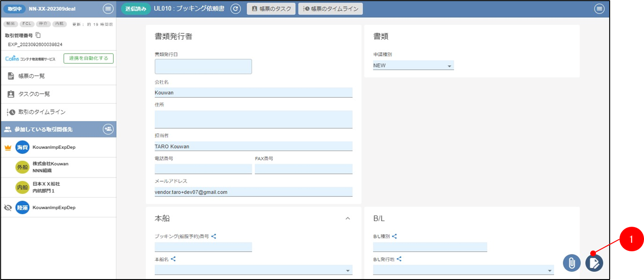Select 取引のタイムライン in the sidebar
The height and width of the screenshot is (280, 644).
point(42,112)
